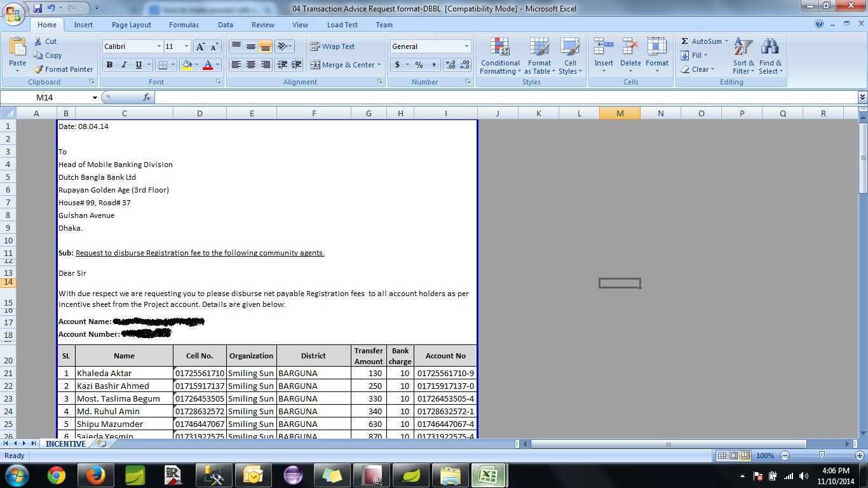868x488 pixels.
Task: Set Top Align vertical alignment
Action: [x=236, y=46]
